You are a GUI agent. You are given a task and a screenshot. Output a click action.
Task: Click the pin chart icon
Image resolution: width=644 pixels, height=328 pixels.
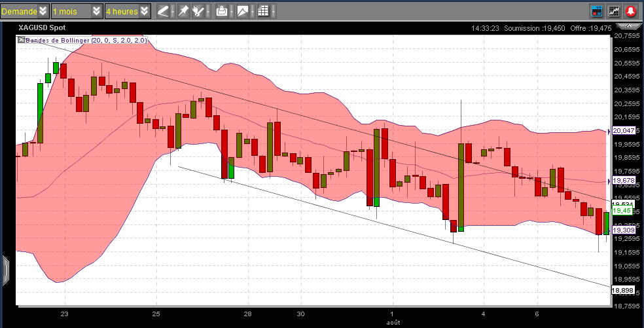184,11
